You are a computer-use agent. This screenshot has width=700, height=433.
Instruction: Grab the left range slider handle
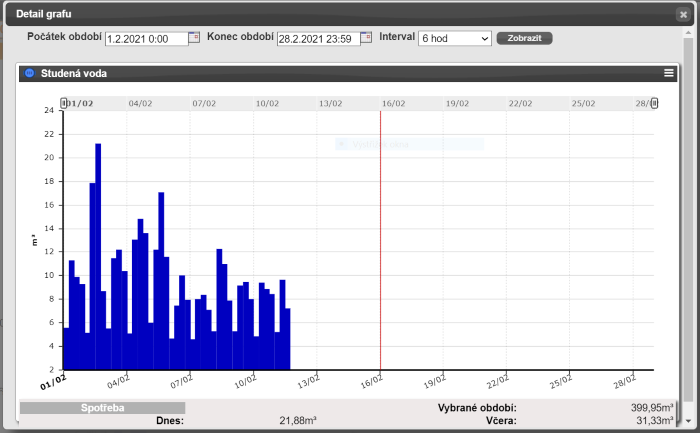coord(64,103)
